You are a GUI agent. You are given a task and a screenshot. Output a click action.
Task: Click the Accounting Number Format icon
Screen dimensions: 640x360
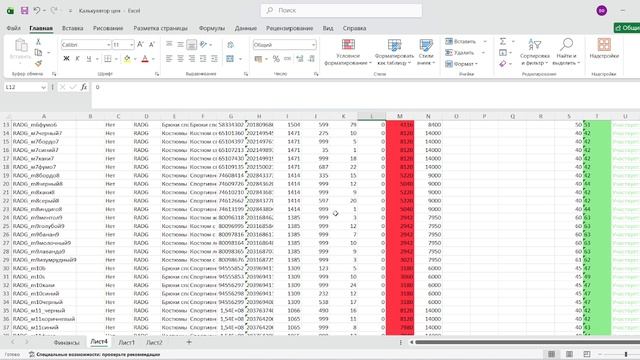coord(258,59)
